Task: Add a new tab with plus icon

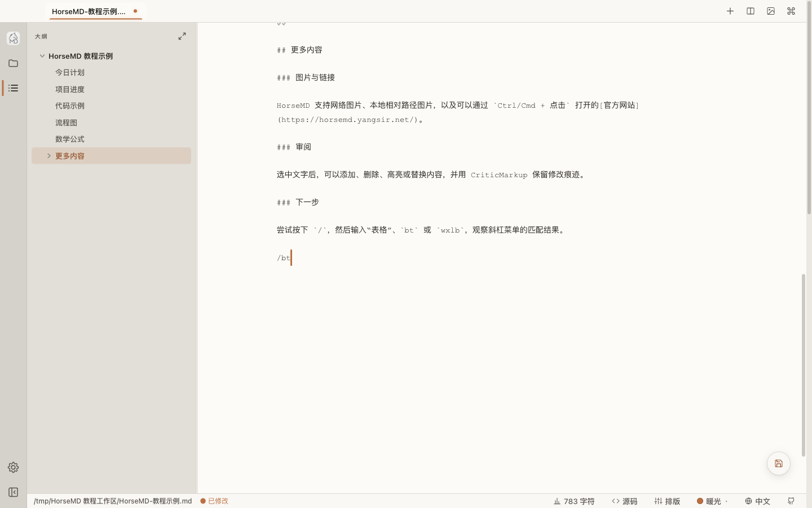Action: [730, 11]
